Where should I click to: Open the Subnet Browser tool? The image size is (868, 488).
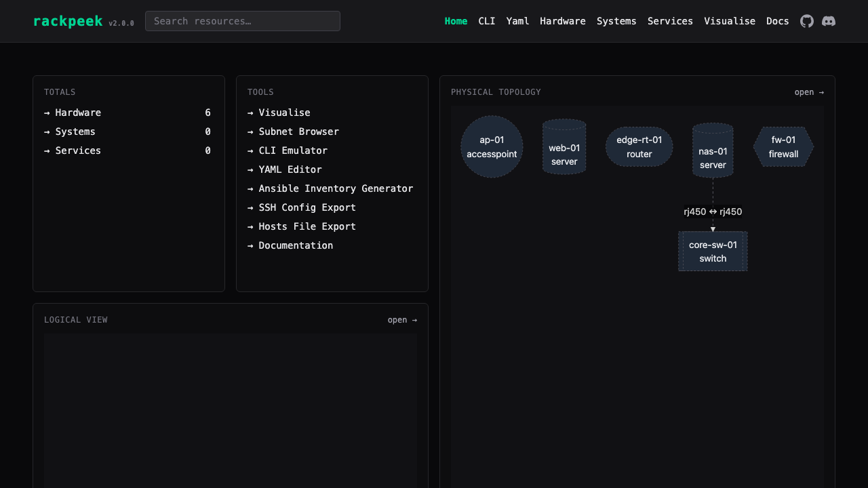[x=293, y=131]
